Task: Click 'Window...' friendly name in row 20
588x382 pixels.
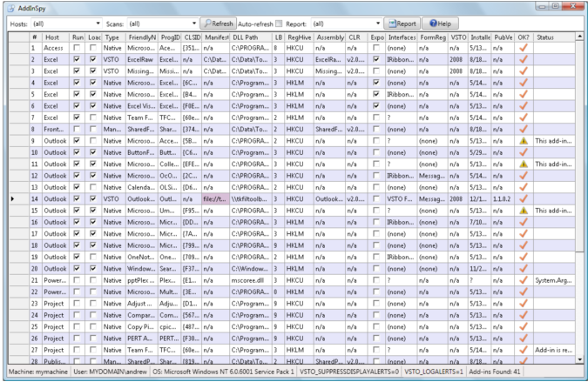Action: click(x=141, y=269)
